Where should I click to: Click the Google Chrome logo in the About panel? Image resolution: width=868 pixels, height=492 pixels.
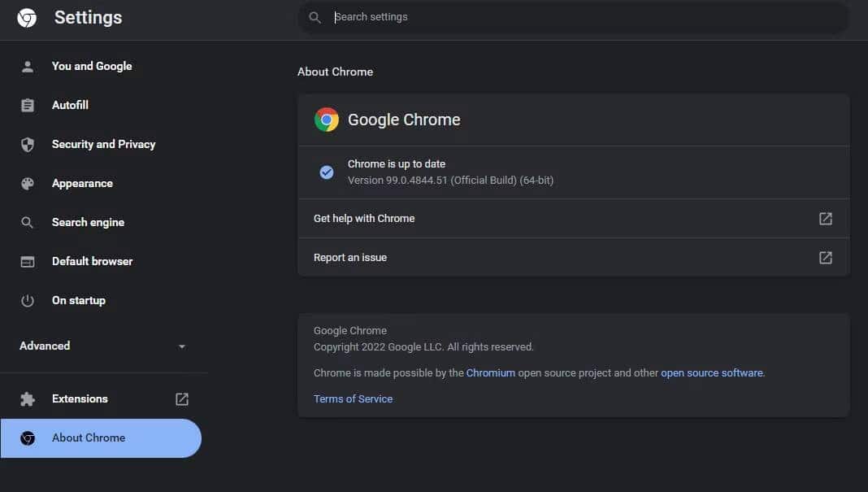(x=326, y=119)
